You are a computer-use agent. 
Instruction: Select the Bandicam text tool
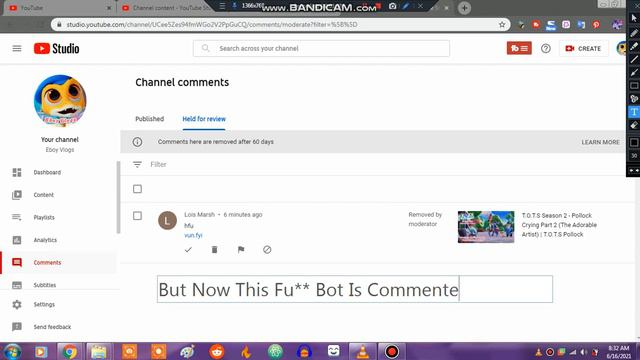633,112
